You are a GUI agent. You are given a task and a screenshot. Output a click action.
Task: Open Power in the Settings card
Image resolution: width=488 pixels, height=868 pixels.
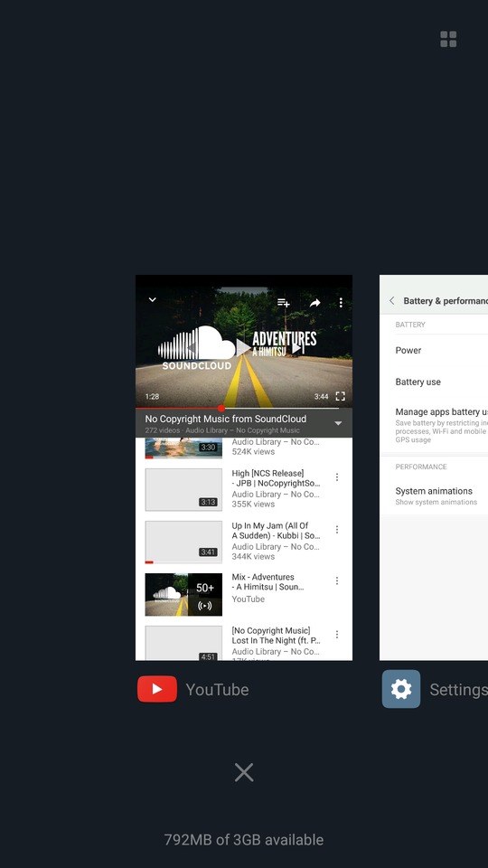coord(434,351)
